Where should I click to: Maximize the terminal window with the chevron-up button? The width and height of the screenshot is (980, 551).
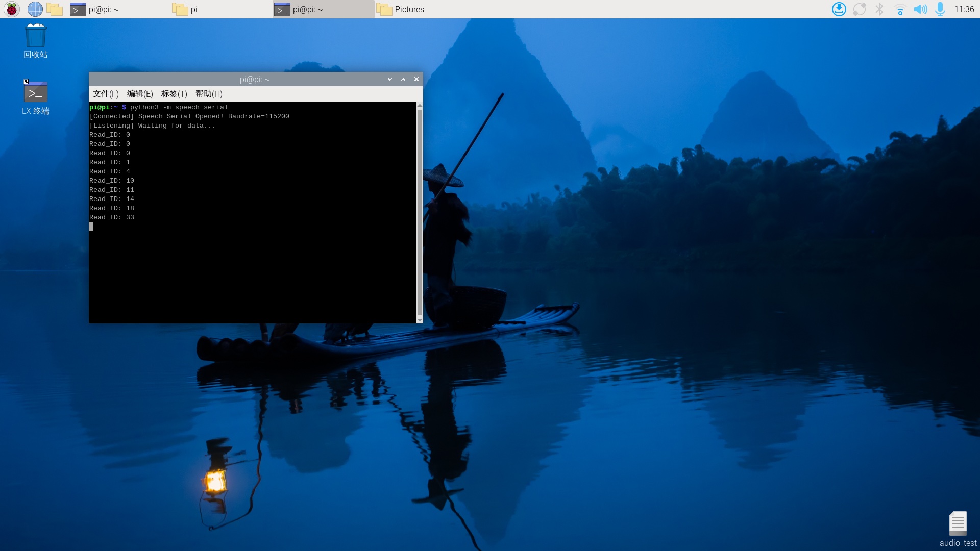(x=403, y=79)
